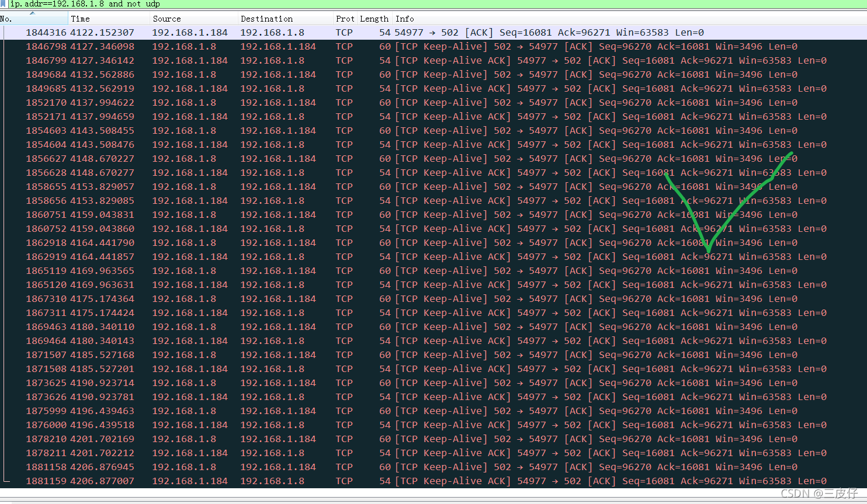
Task: Select packet number 1862918
Action: tap(434, 243)
